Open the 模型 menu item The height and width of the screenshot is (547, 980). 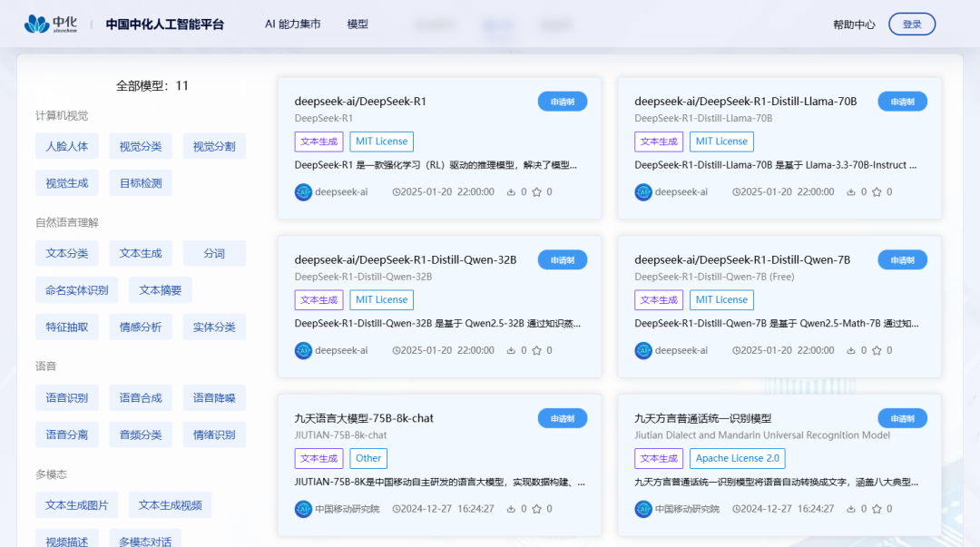(x=358, y=24)
